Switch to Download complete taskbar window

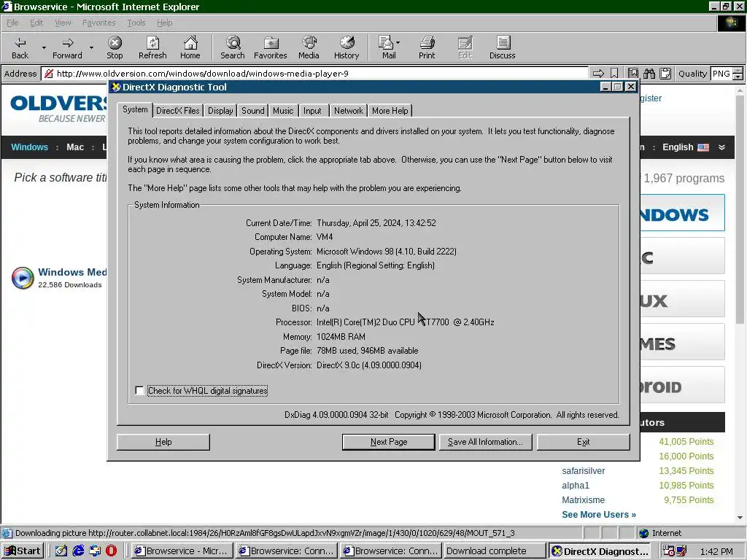click(x=495, y=551)
